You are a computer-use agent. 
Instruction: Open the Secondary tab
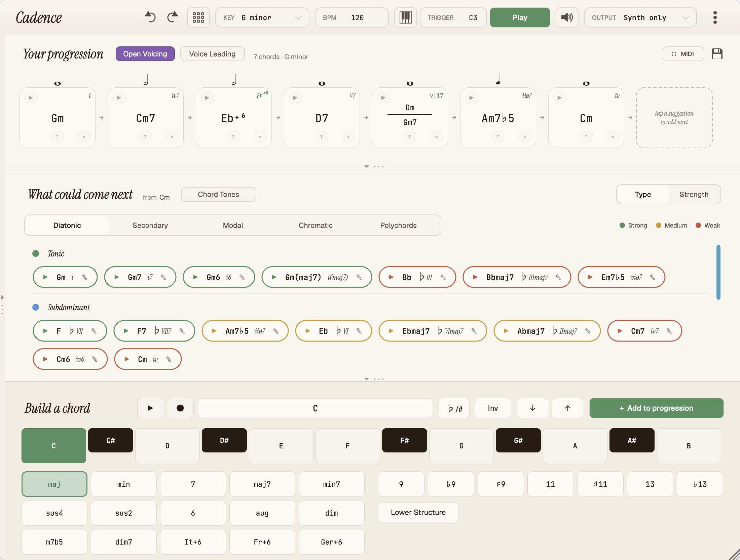(x=150, y=225)
